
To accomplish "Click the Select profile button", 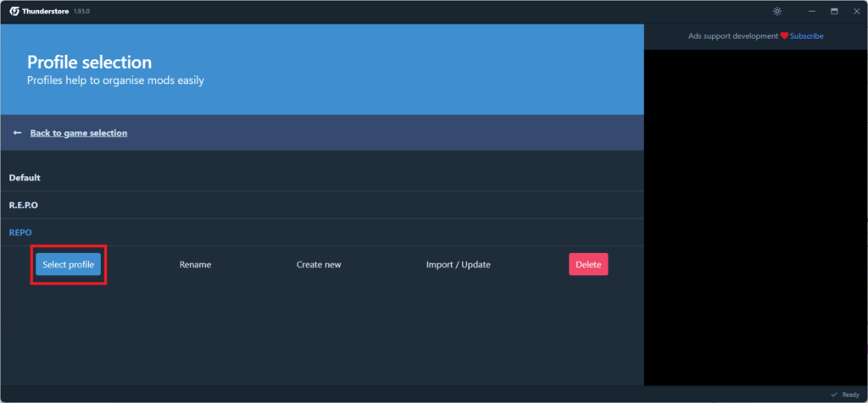I will (x=68, y=264).
